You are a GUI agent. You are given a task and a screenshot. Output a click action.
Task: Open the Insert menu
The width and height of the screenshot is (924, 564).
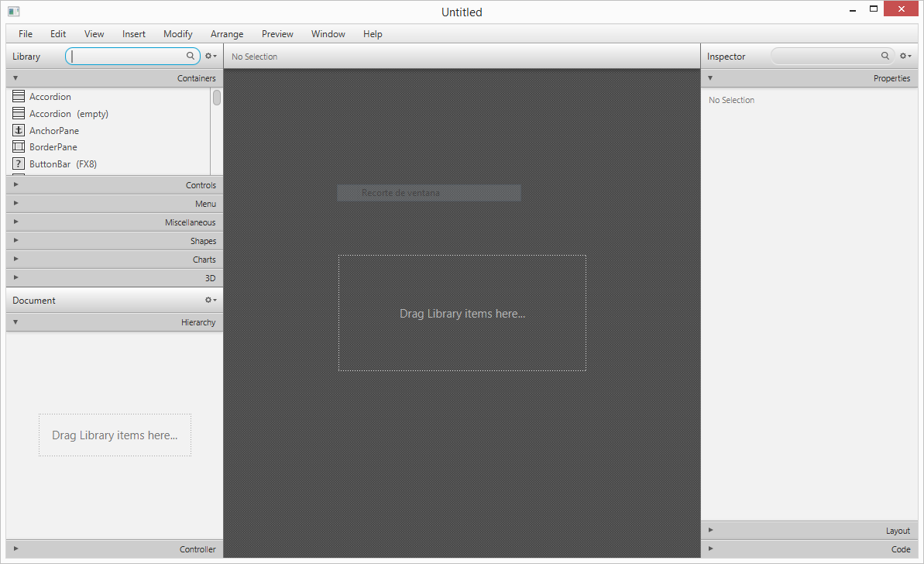click(x=134, y=34)
